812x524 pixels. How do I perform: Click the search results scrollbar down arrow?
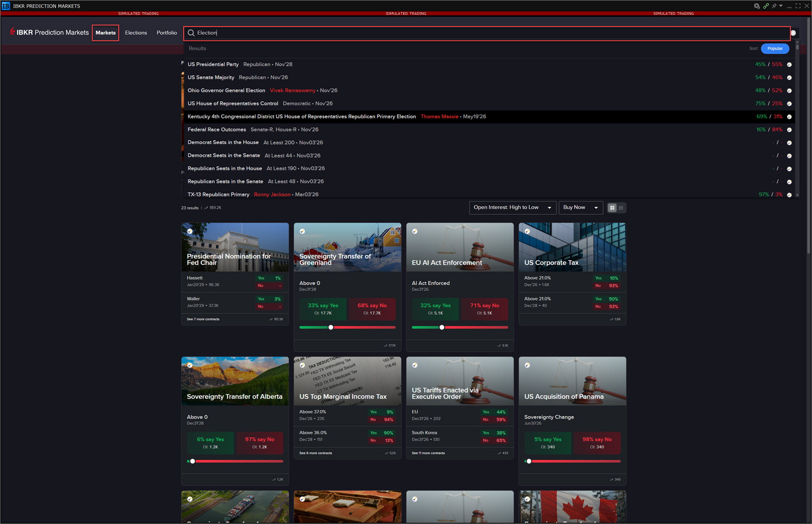pos(797,195)
